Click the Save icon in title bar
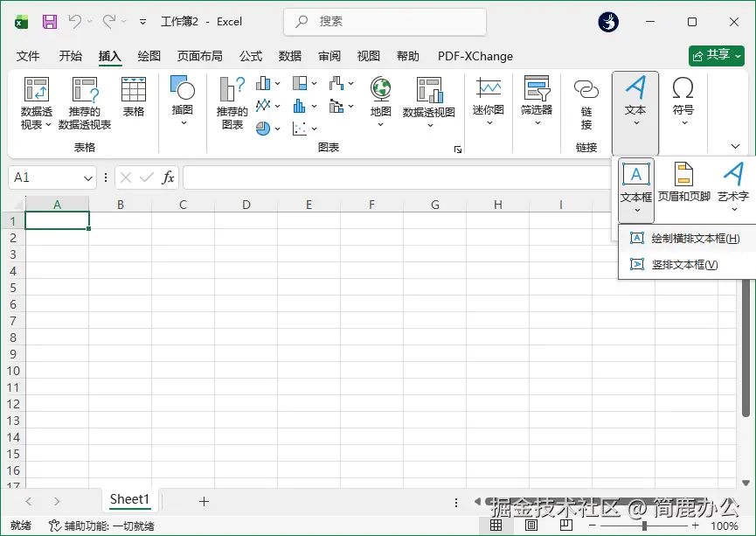The width and height of the screenshot is (756, 536). (x=50, y=22)
